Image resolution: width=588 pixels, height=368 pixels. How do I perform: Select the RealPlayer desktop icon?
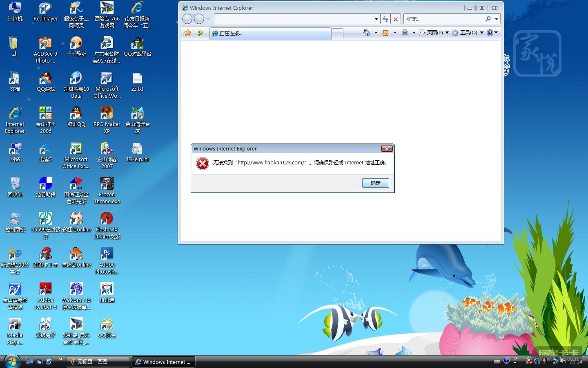(x=46, y=11)
